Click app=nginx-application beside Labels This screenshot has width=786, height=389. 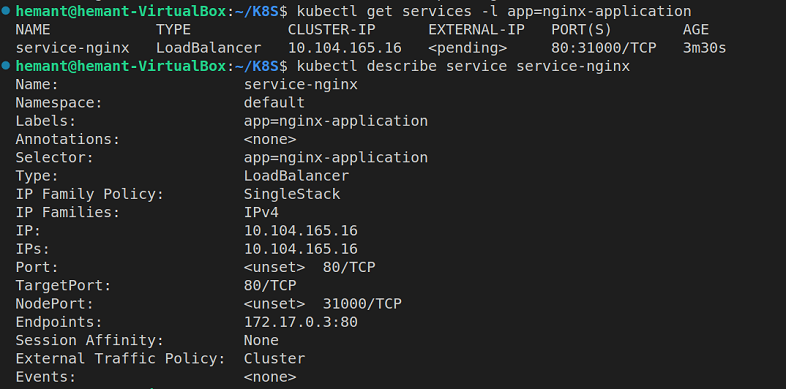(336, 121)
